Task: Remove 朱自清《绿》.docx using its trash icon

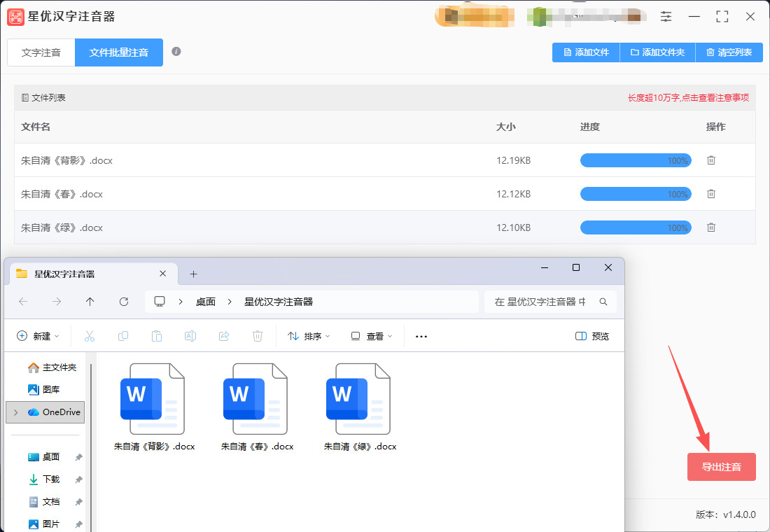Action: pos(711,227)
